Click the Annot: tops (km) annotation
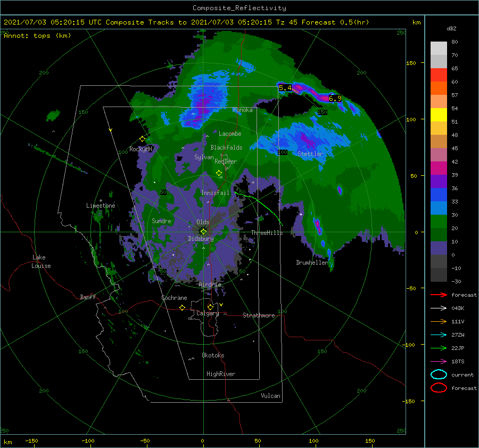 click(x=37, y=36)
